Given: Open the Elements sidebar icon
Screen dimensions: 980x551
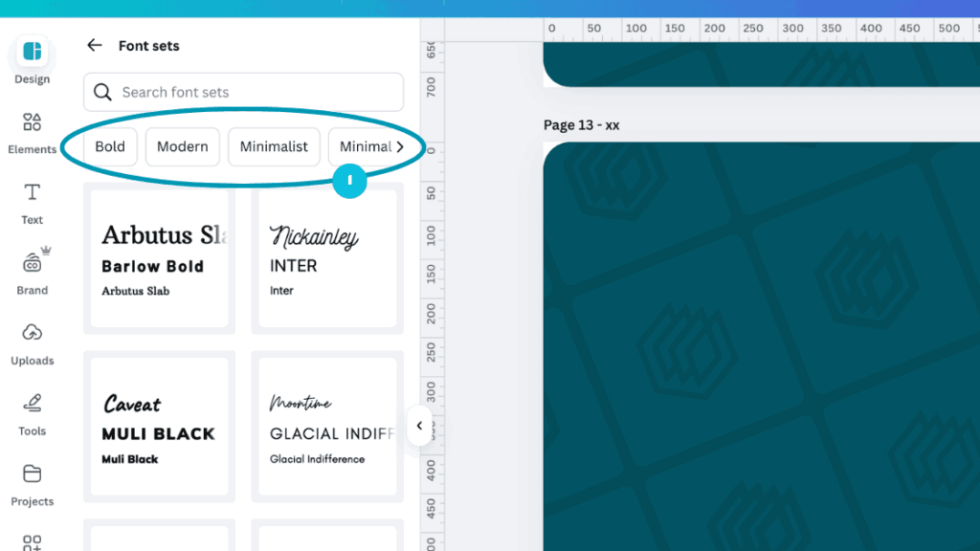Looking at the screenshot, I should pyautogui.click(x=32, y=122).
